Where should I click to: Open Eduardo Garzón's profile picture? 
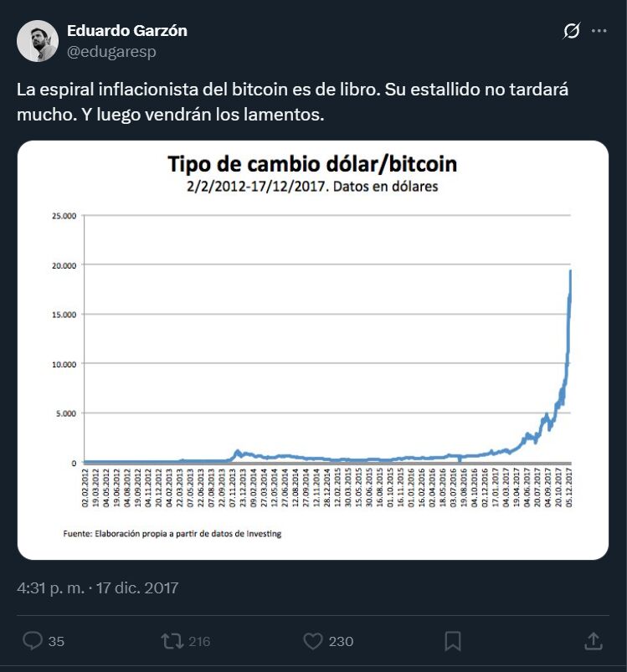pyautogui.click(x=38, y=41)
